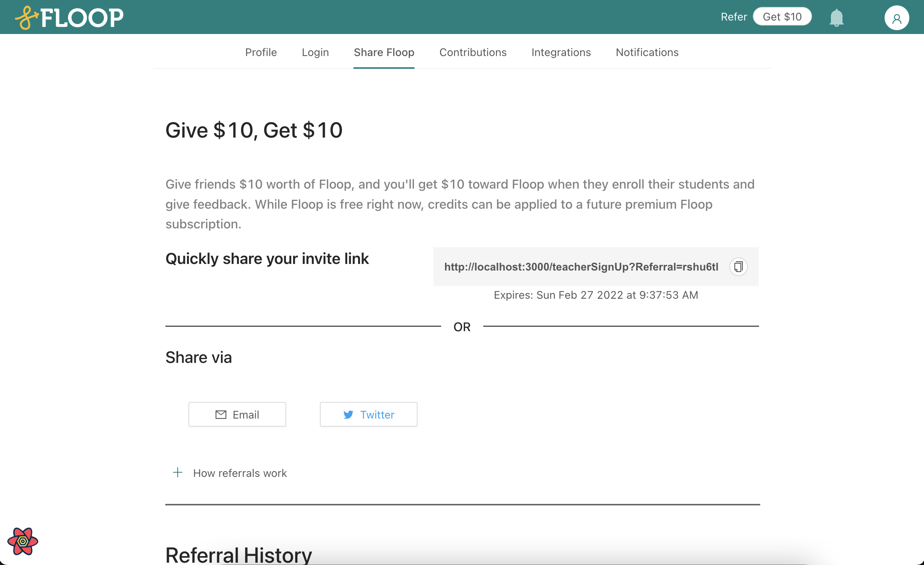Copy the invite link with the copy icon

click(x=738, y=267)
